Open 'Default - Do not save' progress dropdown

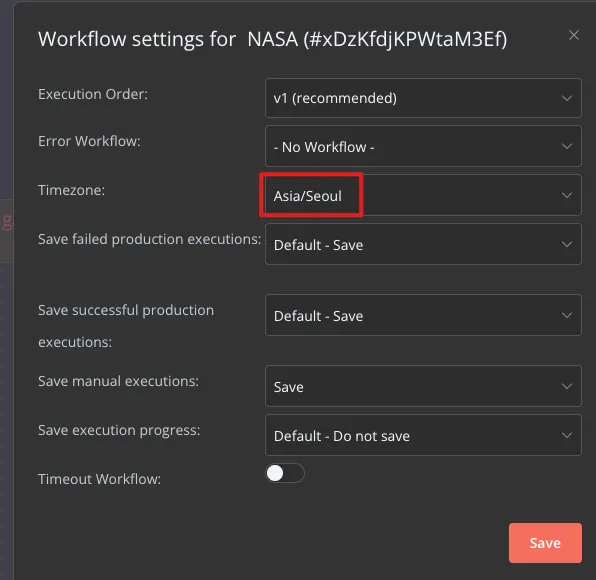(423, 436)
